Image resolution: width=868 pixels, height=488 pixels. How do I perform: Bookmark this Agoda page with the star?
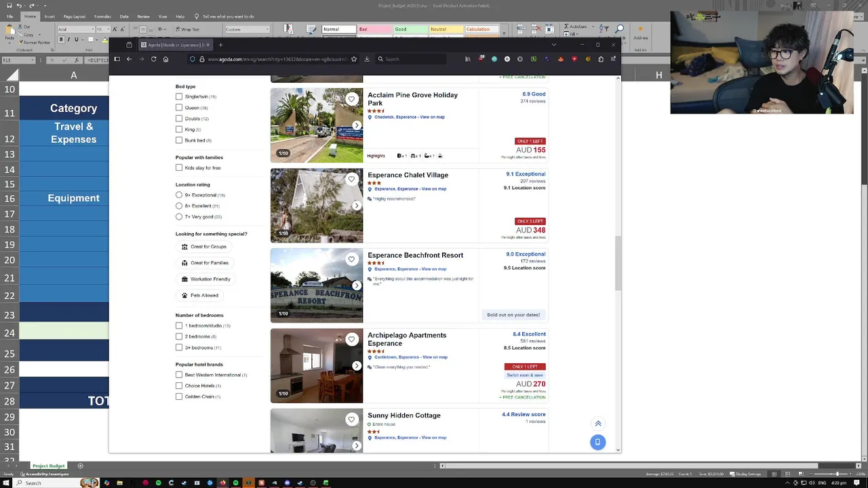[x=354, y=59]
